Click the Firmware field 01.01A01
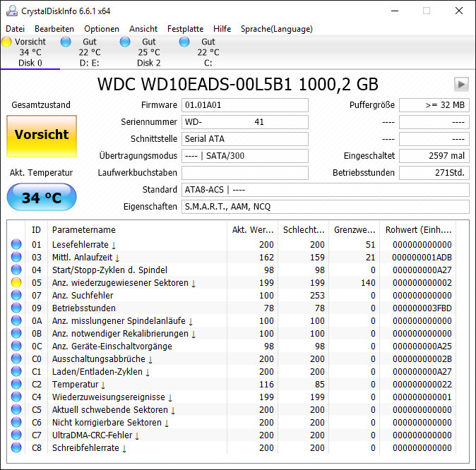This screenshot has width=476, height=470. (x=245, y=105)
